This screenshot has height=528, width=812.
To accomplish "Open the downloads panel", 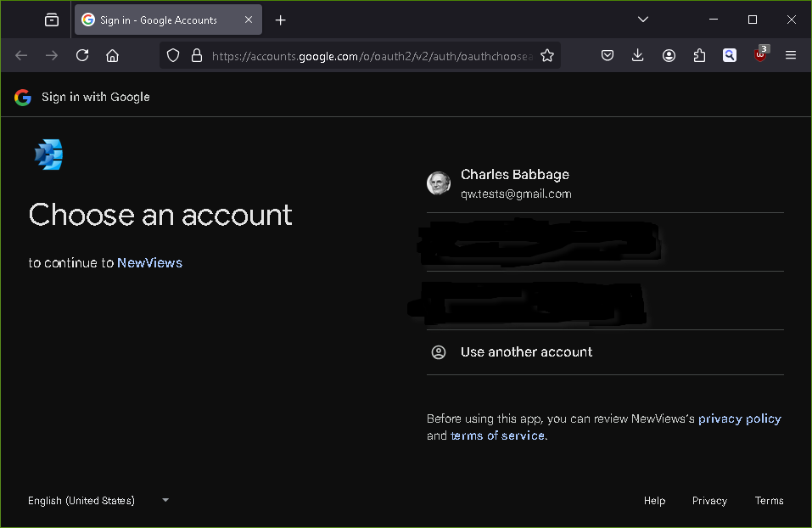I will (x=638, y=55).
